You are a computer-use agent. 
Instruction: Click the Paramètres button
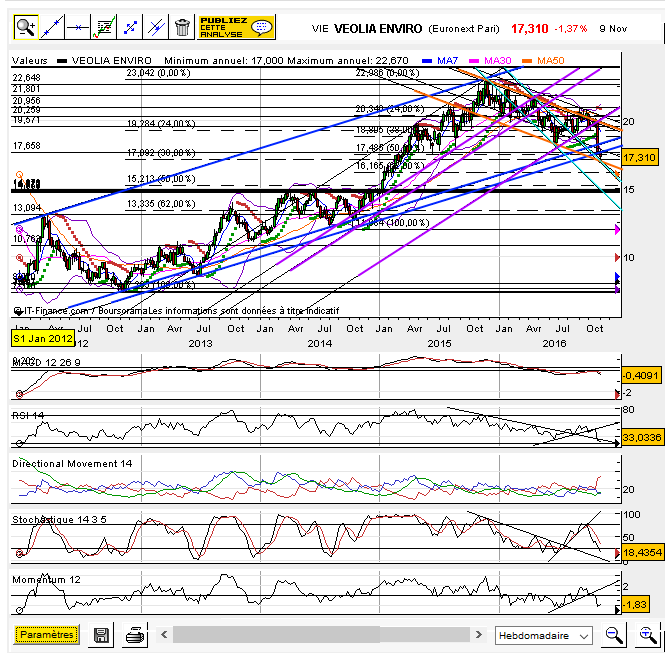47,635
